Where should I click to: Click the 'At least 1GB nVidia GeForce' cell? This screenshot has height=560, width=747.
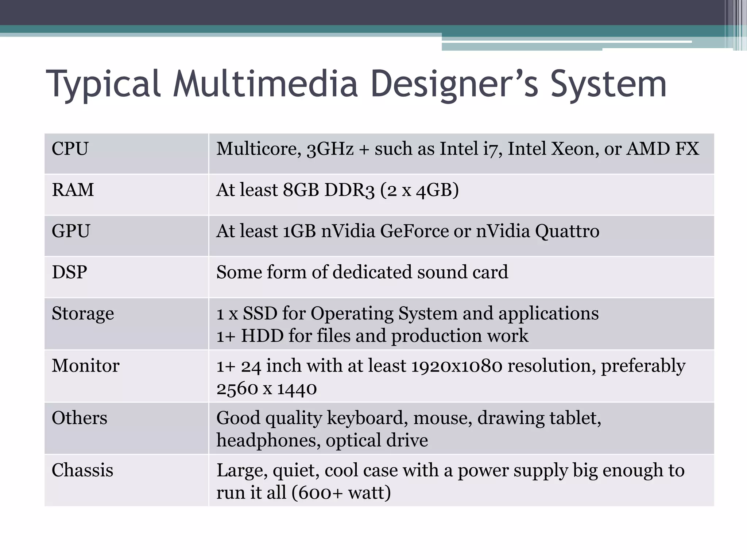pos(461,236)
